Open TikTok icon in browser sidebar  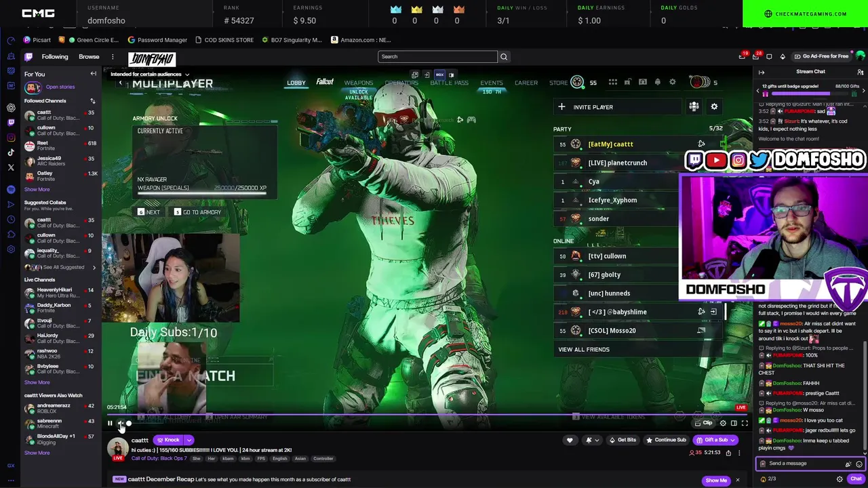11,152
